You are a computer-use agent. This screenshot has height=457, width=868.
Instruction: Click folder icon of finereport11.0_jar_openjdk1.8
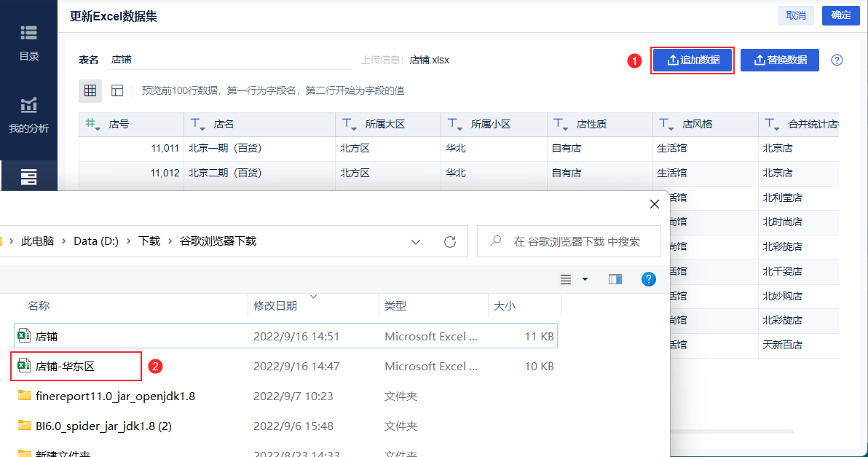coord(24,396)
